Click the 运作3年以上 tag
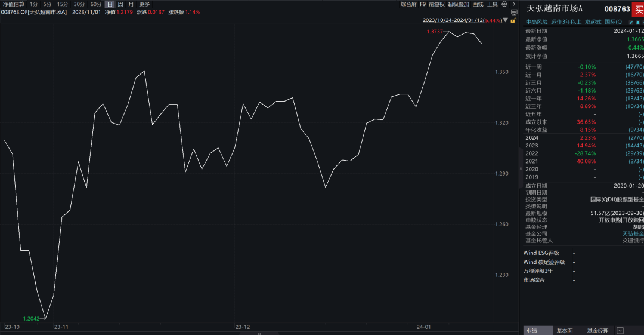644x335 pixels. point(566,22)
